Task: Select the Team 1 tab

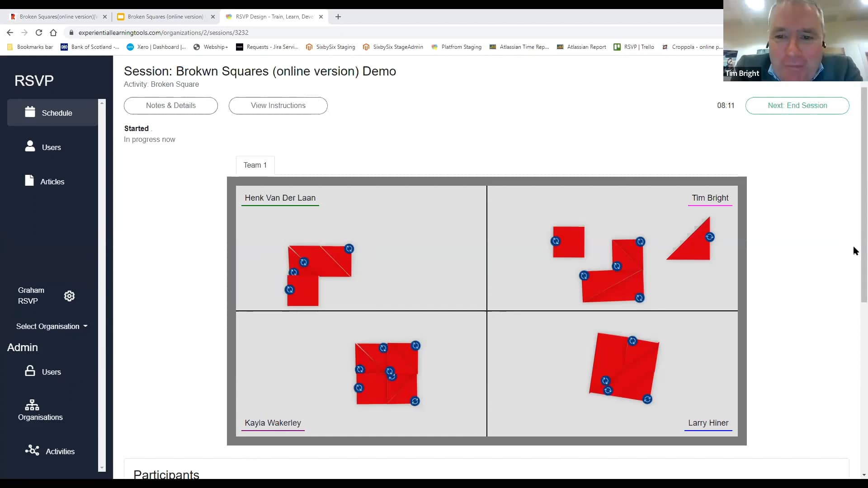Action: (x=255, y=165)
